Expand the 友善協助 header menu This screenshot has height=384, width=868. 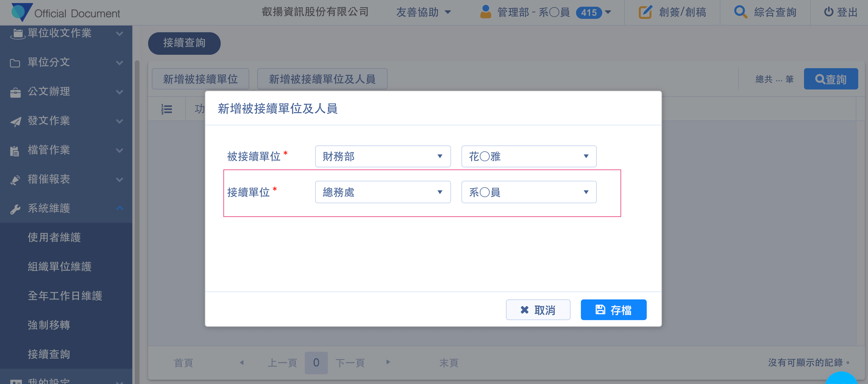pos(423,12)
